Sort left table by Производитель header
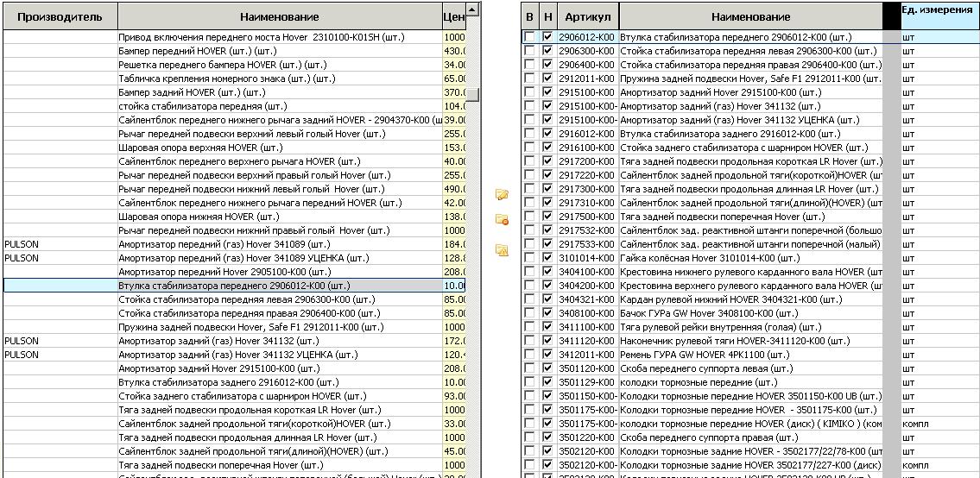This screenshot has width=980, height=478. coord(60,17)
